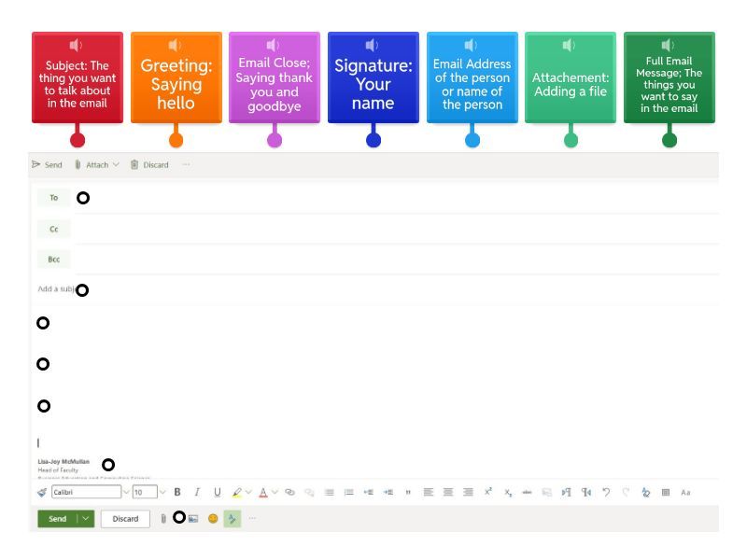Click the format painter icon
Screen dimensions: 747x560
coord(42,492)
